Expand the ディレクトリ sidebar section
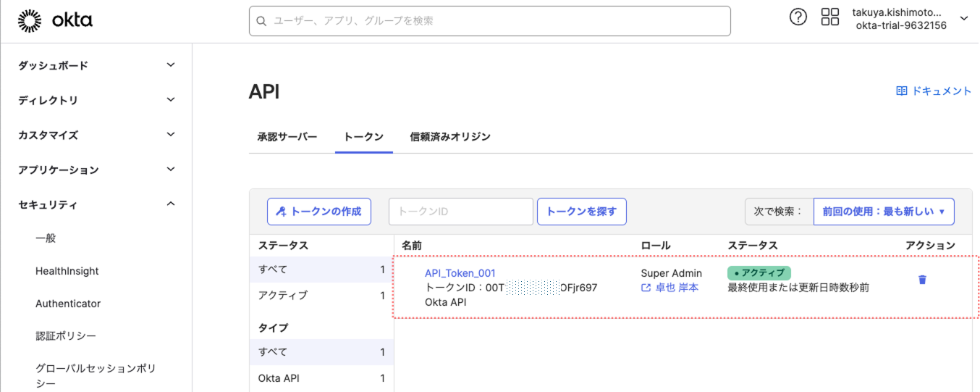 (170, 100)
